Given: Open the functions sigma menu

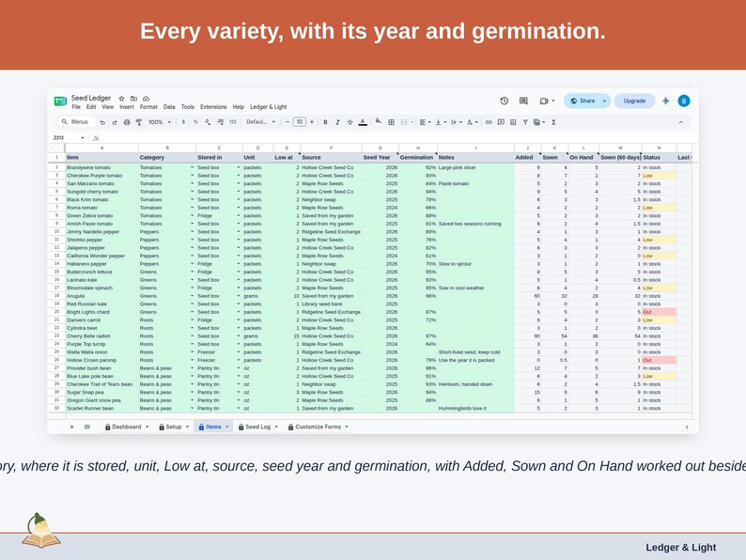Looking at the screenshot, I should 553,122.
